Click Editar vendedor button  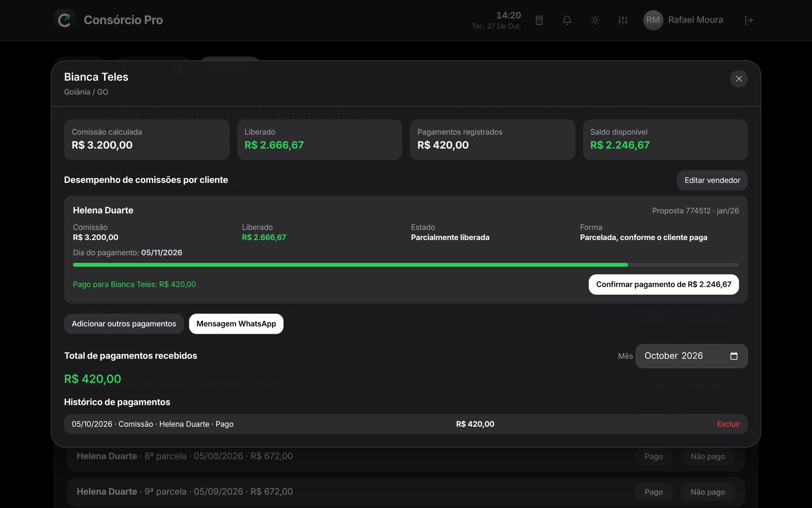tap(712, 180)
